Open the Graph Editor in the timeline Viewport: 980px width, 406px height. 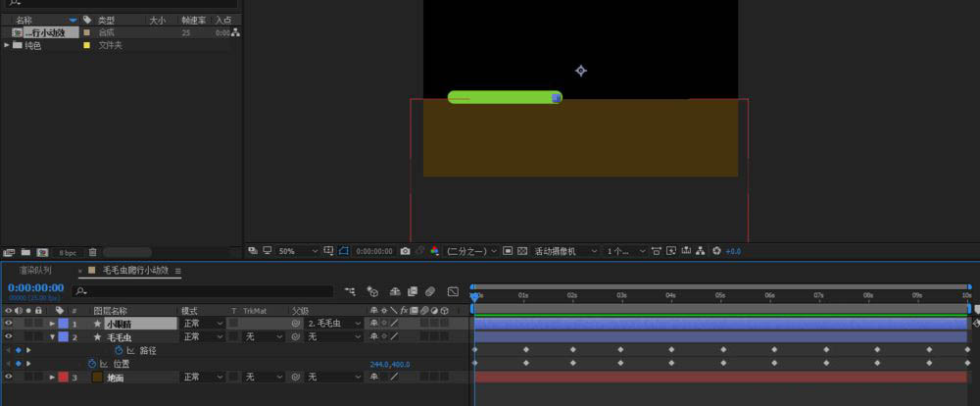[x=453, y=291]
